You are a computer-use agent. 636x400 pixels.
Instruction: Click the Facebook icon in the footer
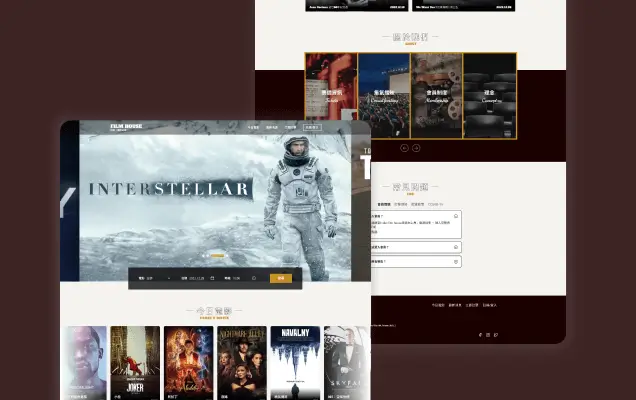coord(481,335)
